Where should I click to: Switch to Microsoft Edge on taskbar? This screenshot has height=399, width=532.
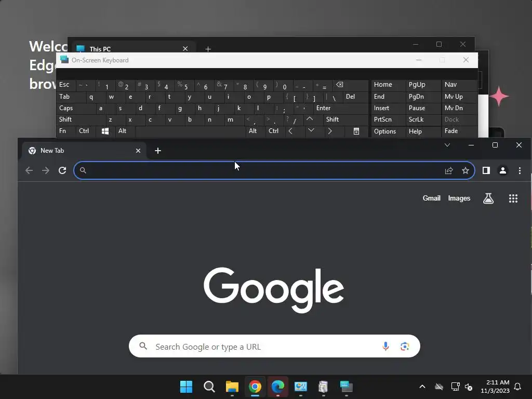(x=278, y=387)
